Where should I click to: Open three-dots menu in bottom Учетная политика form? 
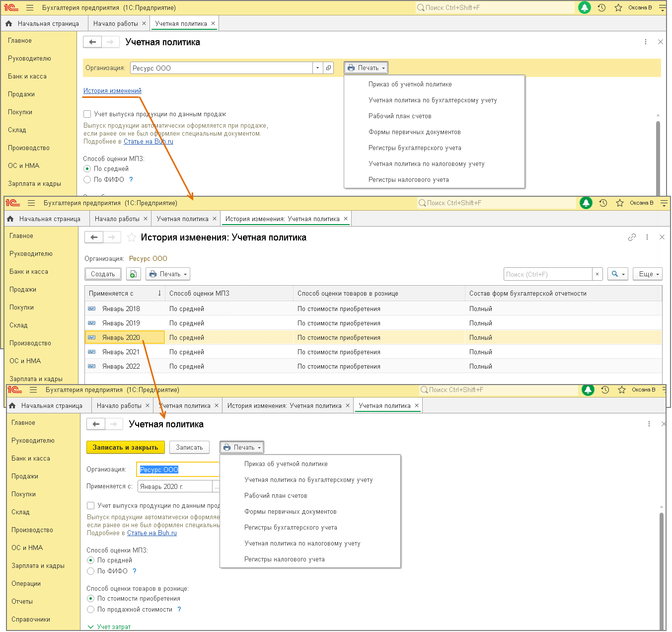[x=649, y=424]
